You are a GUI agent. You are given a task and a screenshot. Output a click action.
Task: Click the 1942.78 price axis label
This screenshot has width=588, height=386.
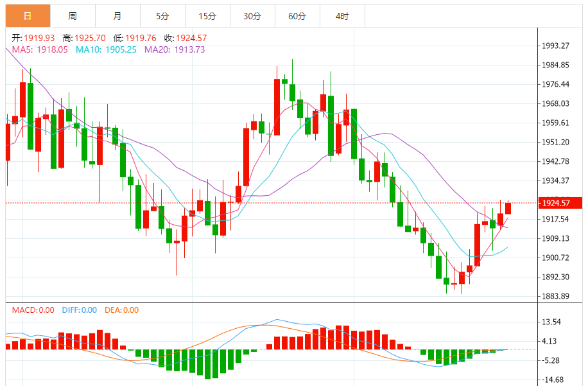(555, 161)
